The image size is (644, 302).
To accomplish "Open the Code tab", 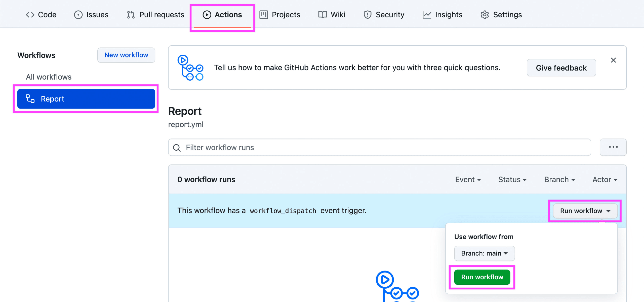I will point(41,15).
